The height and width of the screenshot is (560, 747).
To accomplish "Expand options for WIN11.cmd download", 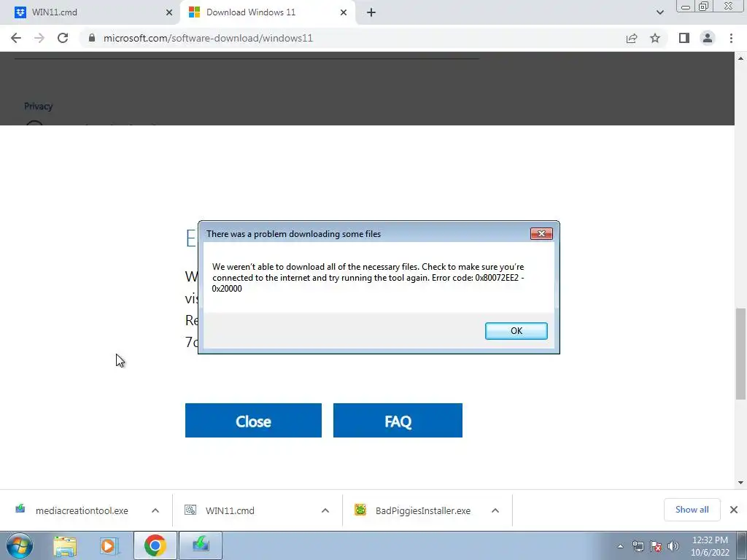I will click(325, 510).
